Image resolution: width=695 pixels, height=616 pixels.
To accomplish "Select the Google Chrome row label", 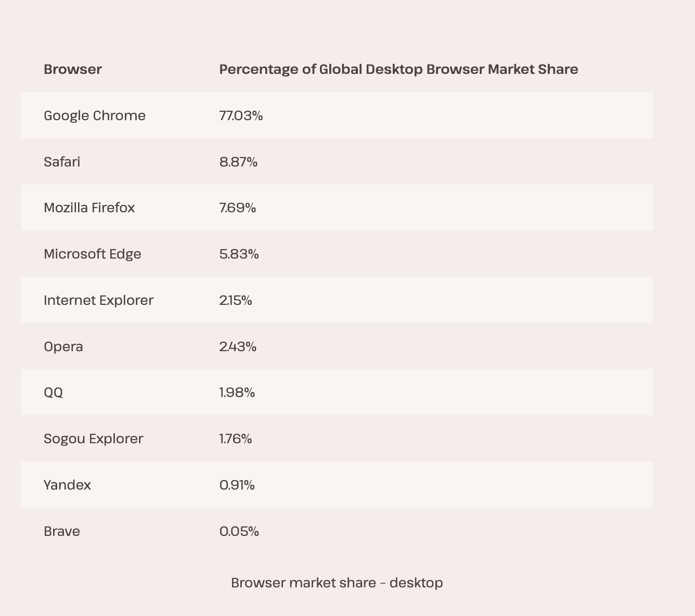I will (x=95, y=115).
